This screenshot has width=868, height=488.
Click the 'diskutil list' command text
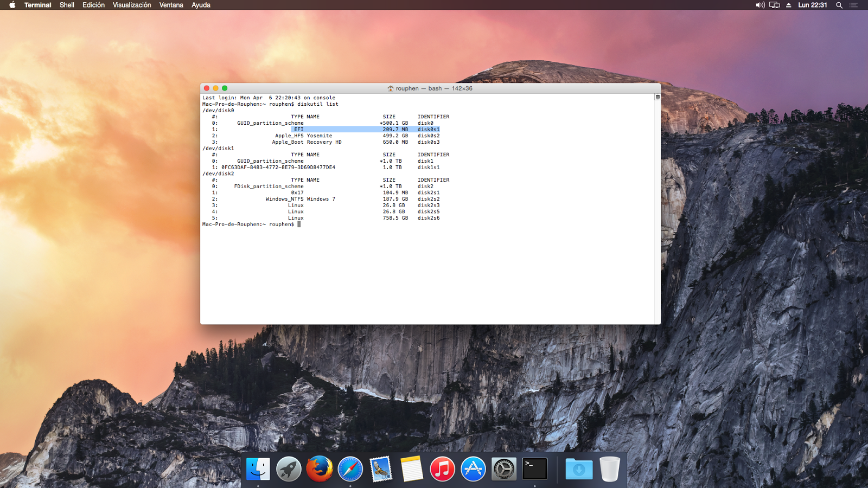point(318,104)
